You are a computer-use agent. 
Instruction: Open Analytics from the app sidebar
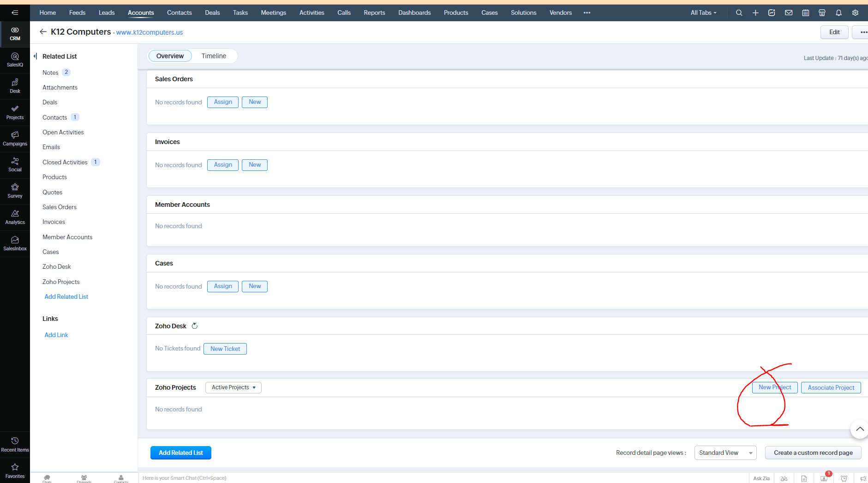click(x=15, y=217)
